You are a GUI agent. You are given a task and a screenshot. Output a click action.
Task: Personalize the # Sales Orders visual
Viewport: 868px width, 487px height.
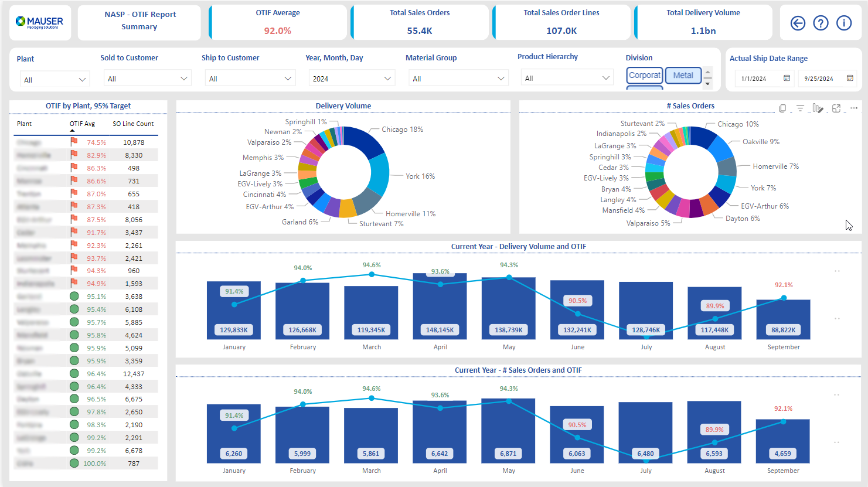(x=818, y=108)
